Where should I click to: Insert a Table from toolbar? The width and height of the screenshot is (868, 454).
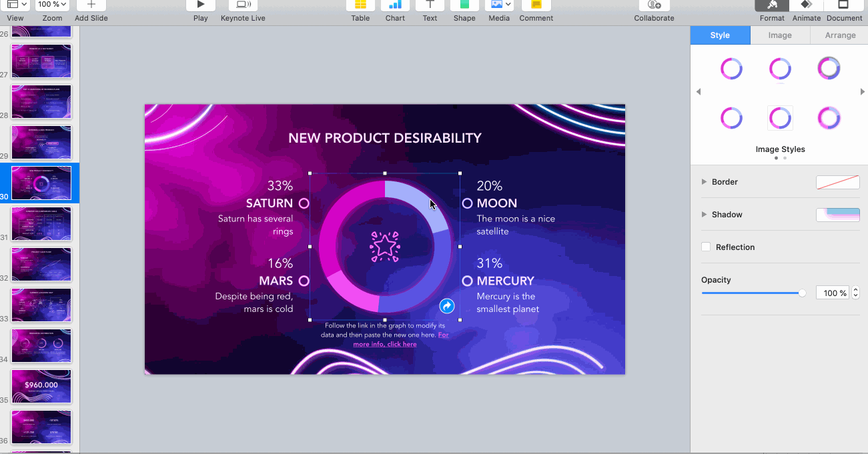pos(360,5)
